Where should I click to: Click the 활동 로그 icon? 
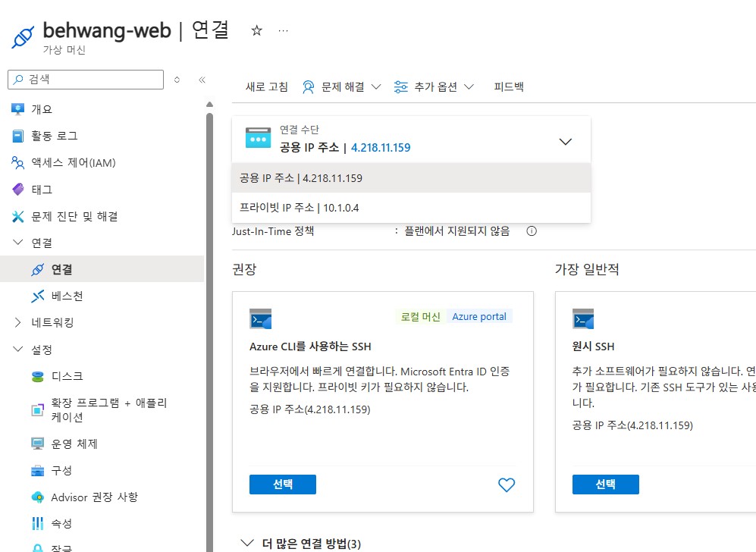[x=18, y=136]
